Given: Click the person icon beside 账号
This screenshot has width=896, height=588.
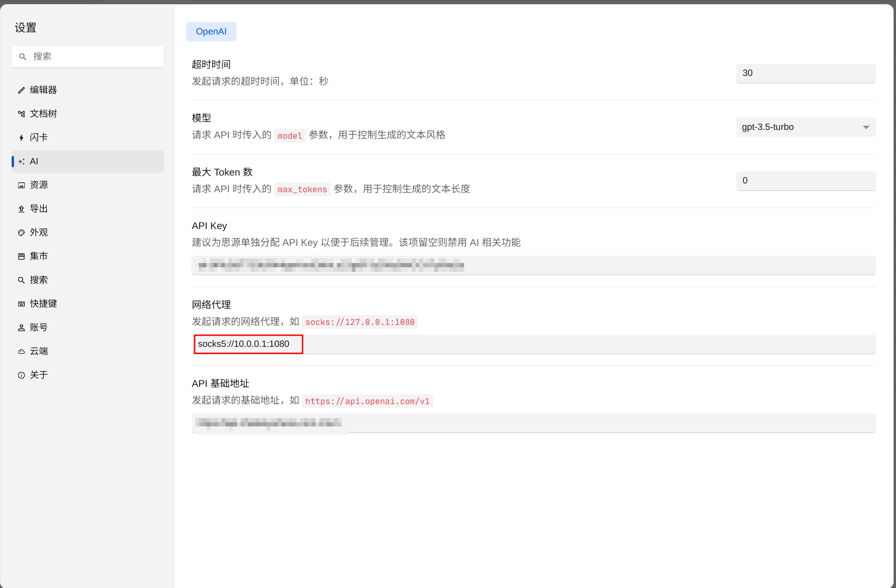Looking at the screenshot, I should pyautogui.click(x=21, y=327).
